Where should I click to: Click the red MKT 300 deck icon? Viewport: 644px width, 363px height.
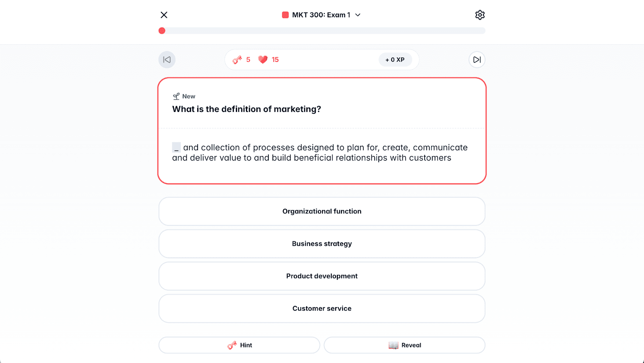[285, 15]
